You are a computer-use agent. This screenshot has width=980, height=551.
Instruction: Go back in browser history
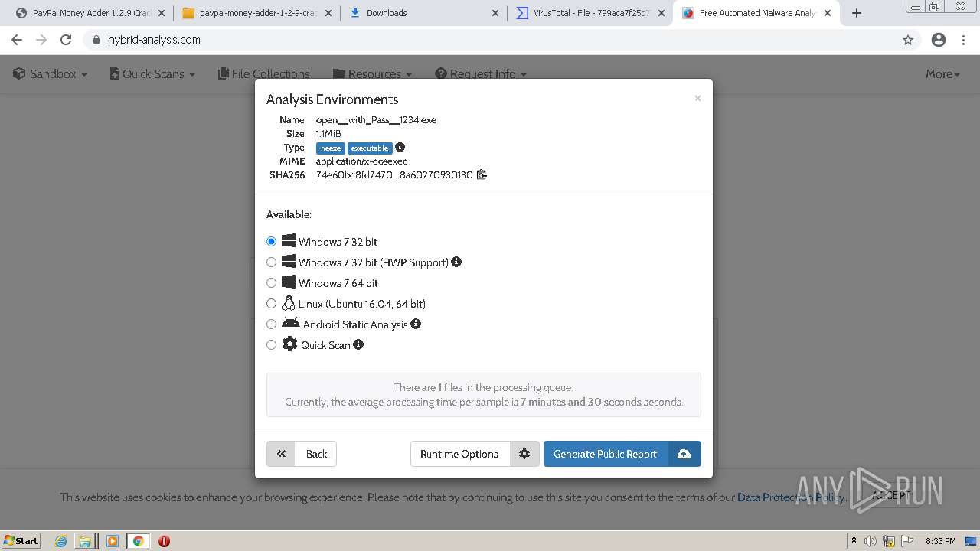click(17, 40)
